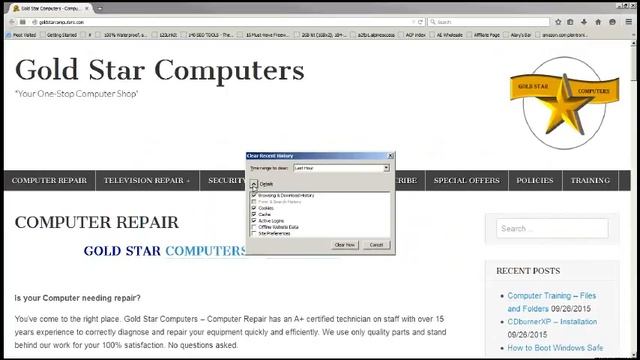Go to the home page icon
The height and width of the screenshot is (360, 640).
[598, 22]
